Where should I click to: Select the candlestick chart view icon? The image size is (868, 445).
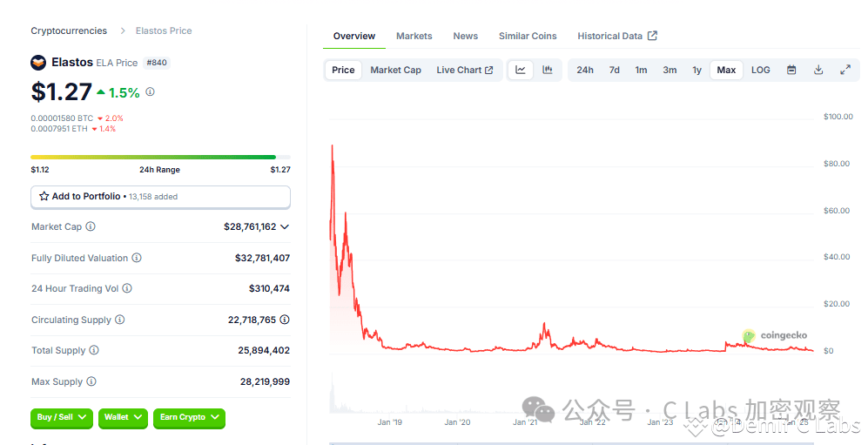[548, 70]
